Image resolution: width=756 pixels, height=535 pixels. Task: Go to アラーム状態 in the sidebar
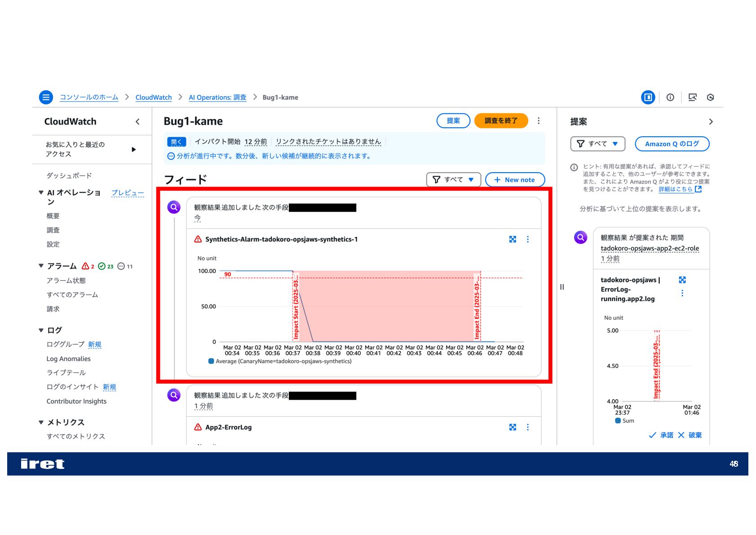tap(66, 280)
